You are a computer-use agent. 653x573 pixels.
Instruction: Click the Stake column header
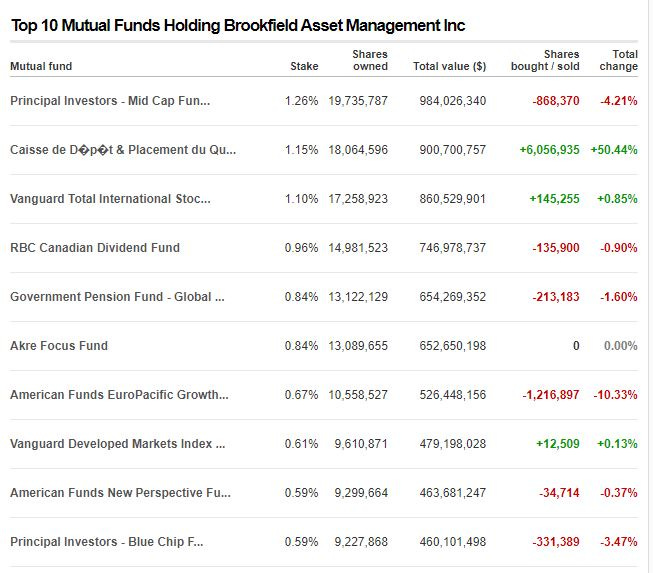point(304,66)
